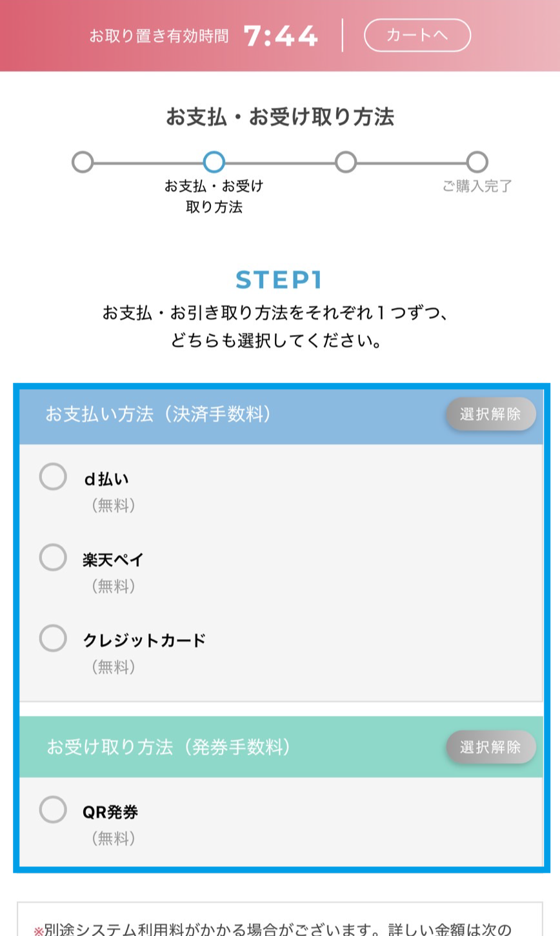Select the d払い radio button

tap(53, 477)
